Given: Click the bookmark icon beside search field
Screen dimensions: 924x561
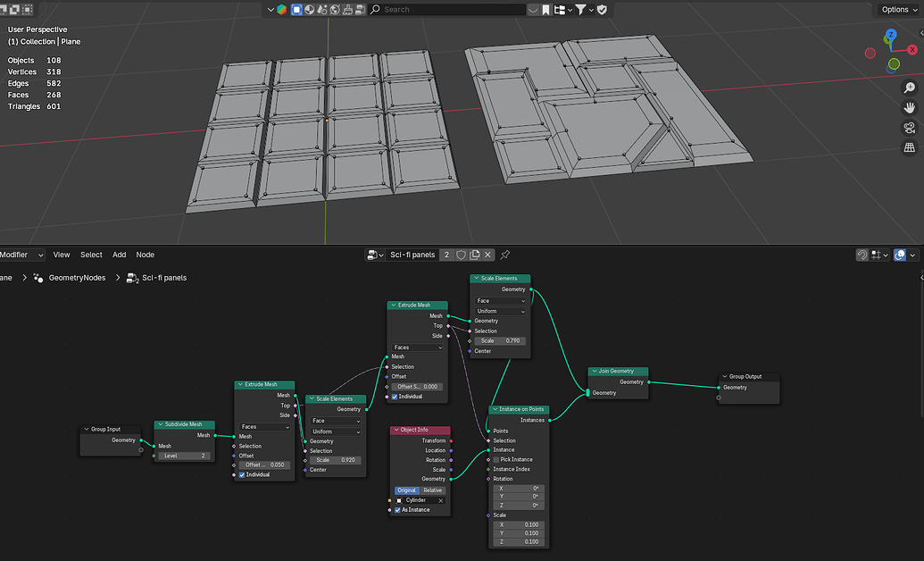Looking at the screenshot, I should 545,10.
